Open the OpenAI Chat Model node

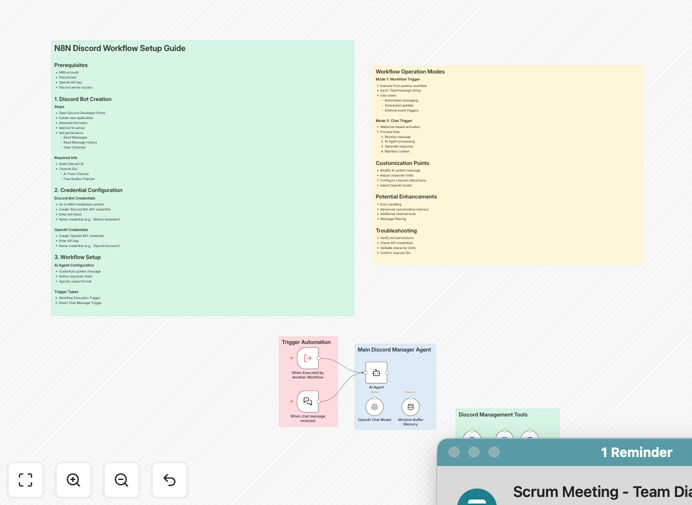(374, 407)
